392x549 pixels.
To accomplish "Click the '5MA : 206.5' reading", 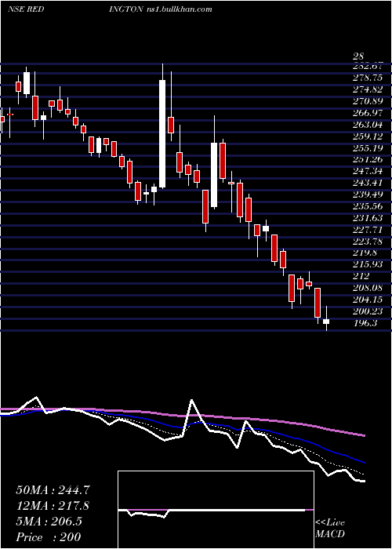I will (x=49, y=522).
